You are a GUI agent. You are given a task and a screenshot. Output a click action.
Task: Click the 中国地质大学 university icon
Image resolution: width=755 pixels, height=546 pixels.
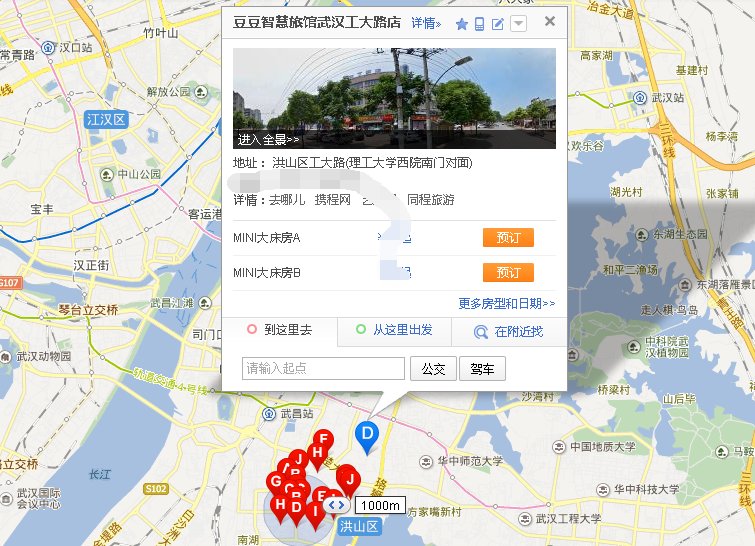coord(559,447)
